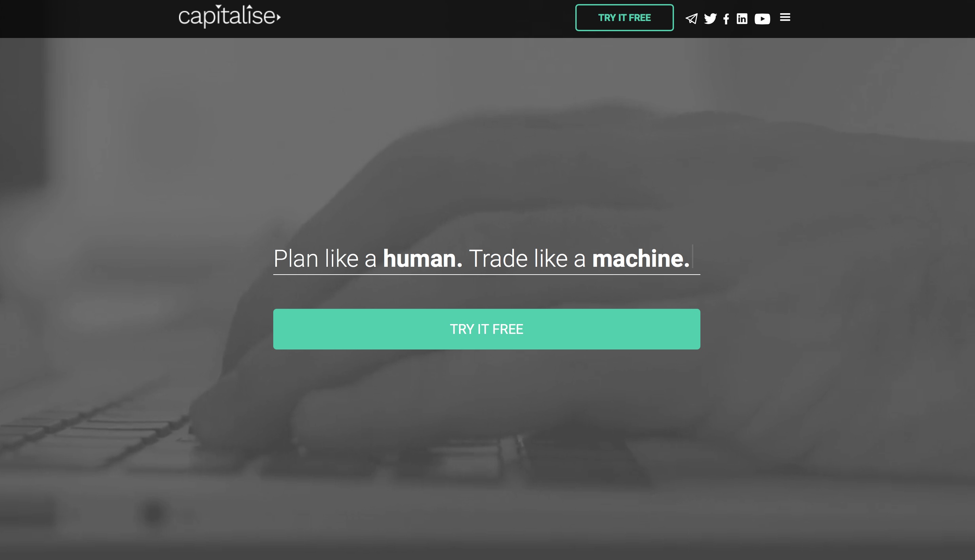Click the Telegram share icon

691,18
